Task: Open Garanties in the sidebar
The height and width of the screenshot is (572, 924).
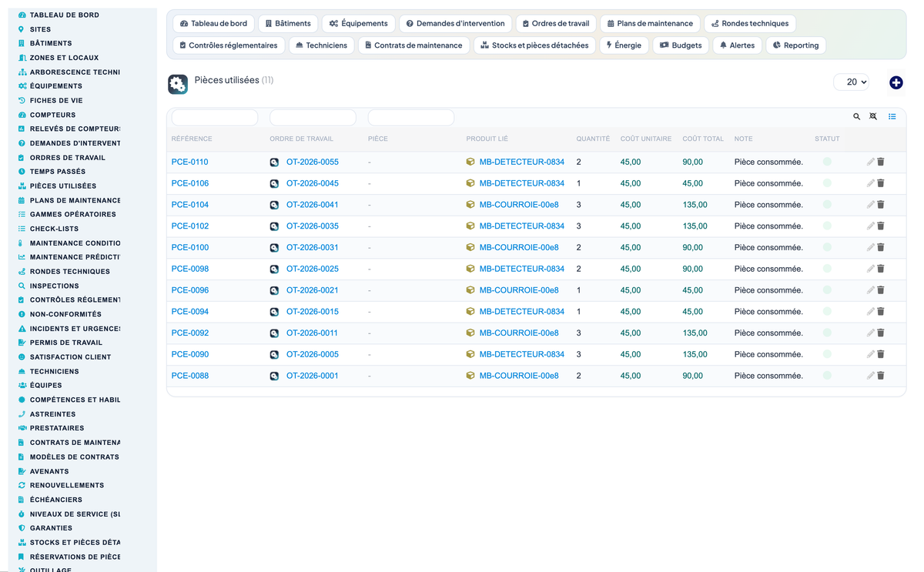Action: click(x=51, y=528)
